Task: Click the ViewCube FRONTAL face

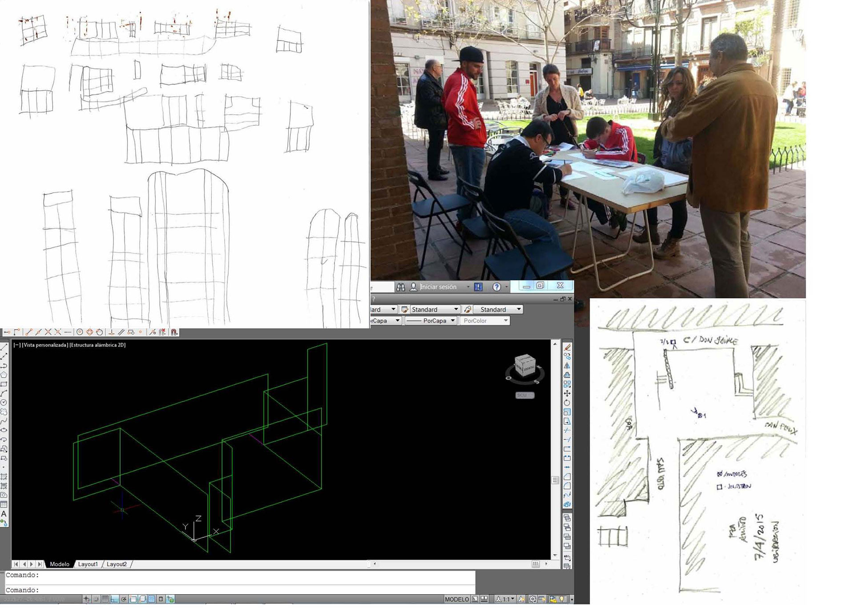Action: tap(529, 368)
